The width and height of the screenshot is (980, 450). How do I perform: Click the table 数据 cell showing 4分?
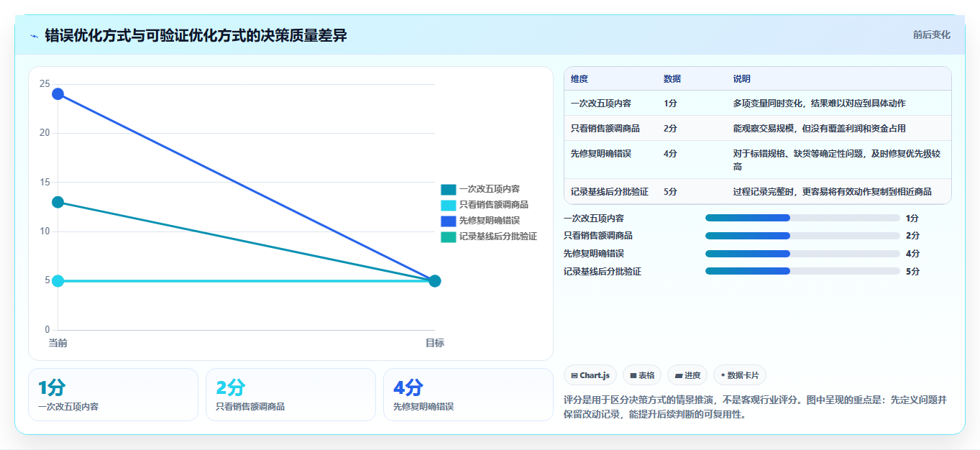670,154
